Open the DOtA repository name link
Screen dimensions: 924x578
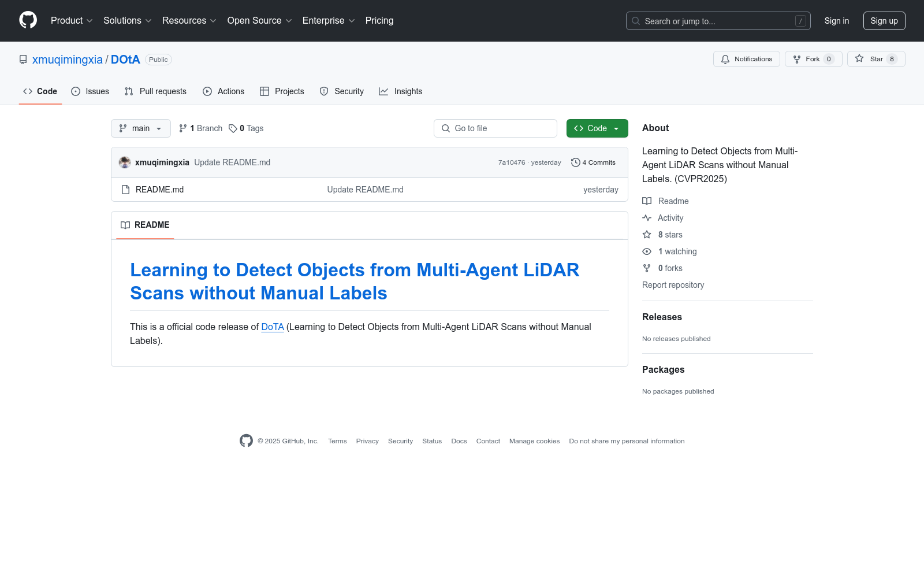[125, 60]
